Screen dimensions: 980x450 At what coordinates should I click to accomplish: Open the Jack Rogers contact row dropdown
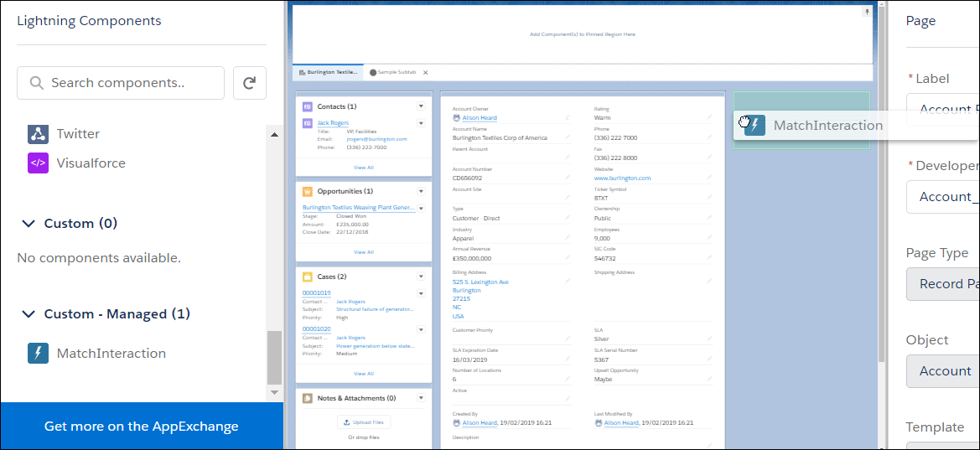pyautogui.click(x=421, y=123)
